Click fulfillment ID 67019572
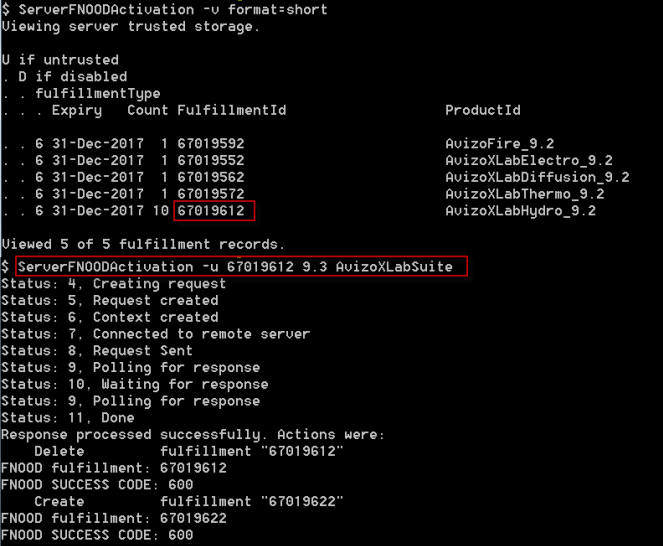663x546 pixels. (211, 194)
